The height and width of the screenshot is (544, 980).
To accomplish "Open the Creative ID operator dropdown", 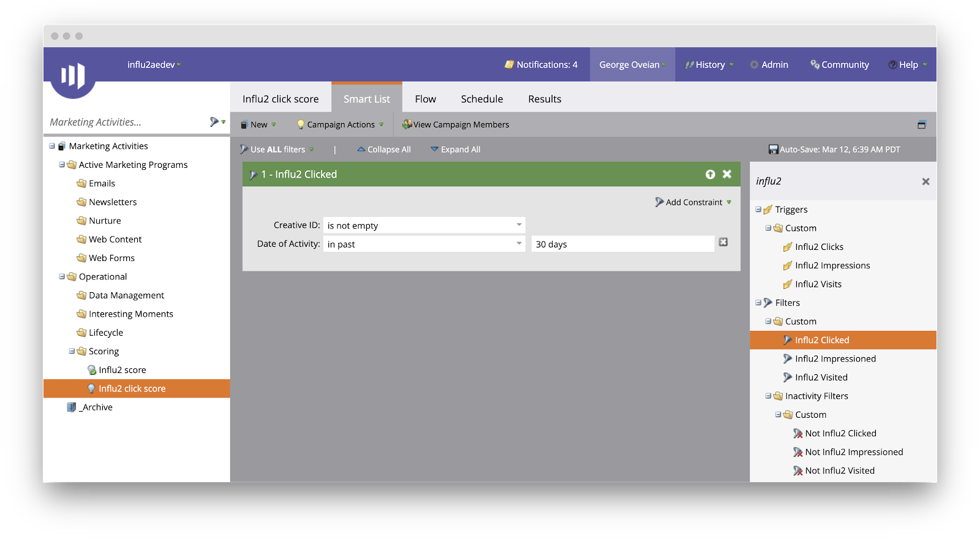I will click(518, 225).
